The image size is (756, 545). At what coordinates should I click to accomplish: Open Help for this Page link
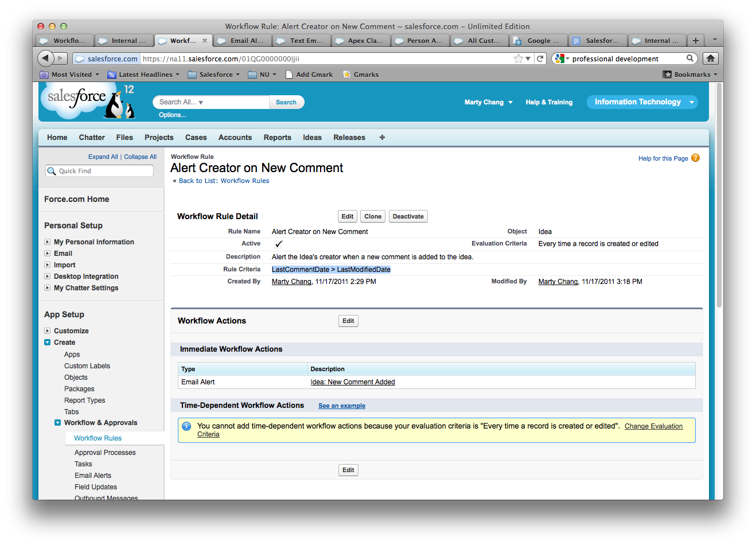coord(663,158)
